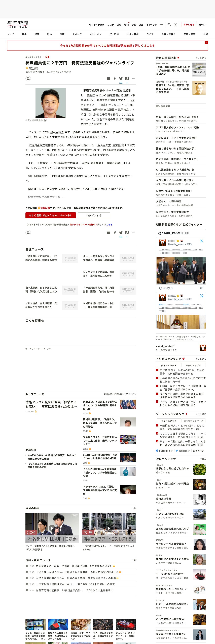The width and height of the screenshot is (215, 644).
Task: Click the 連載 item in top menu
Action: [141, 25]
